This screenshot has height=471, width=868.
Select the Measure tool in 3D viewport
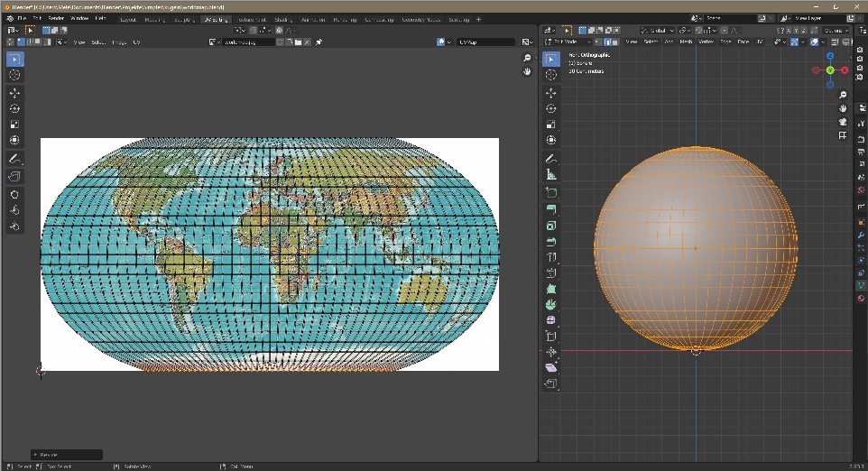(550, 175)
